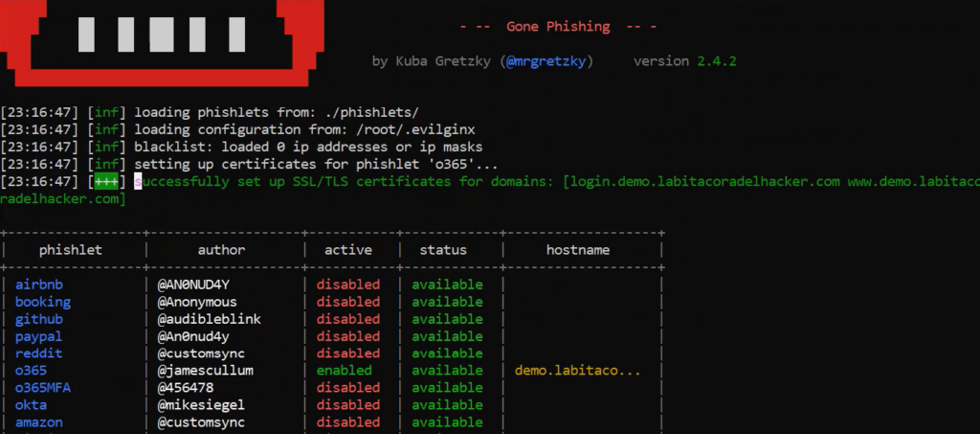Image resolution: width=980 pixels, height=434 pixels.
Task: Select the airbnb phishlet name
Action: [38, 285]
